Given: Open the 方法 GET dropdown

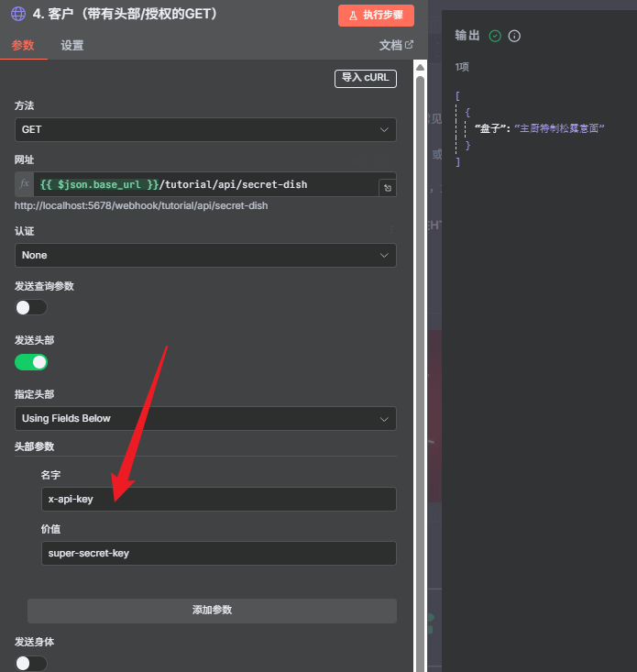Looking at the screenshot, I should 205,129.
